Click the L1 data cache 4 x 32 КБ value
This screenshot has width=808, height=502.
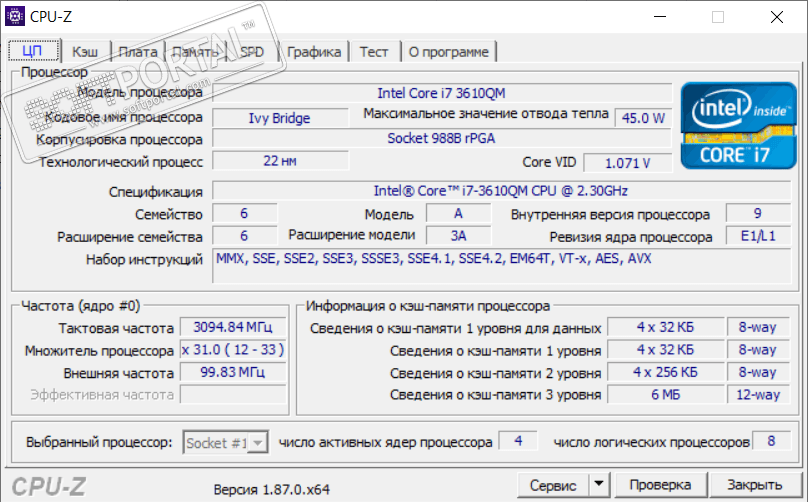[665, 327]
